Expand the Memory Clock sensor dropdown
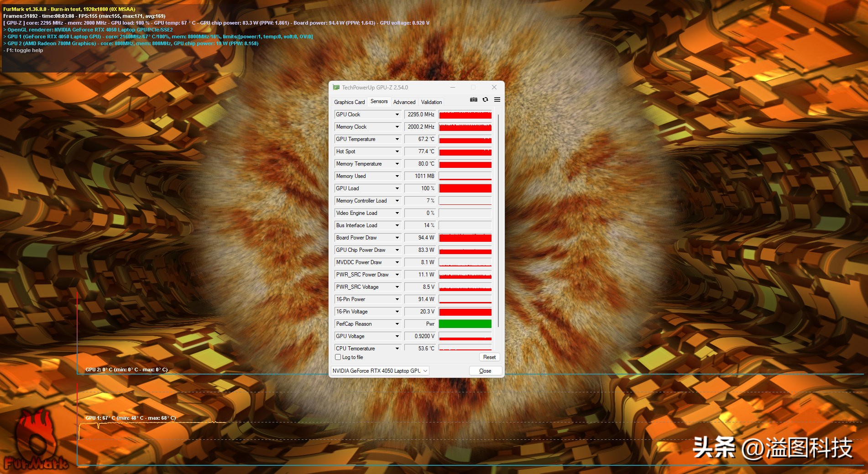 click(x=397, y=127)
